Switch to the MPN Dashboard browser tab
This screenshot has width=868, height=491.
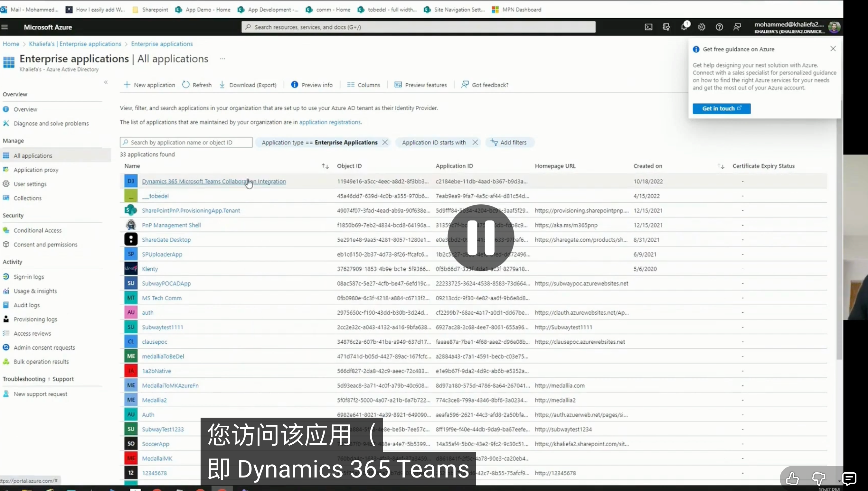pos(516,9)
